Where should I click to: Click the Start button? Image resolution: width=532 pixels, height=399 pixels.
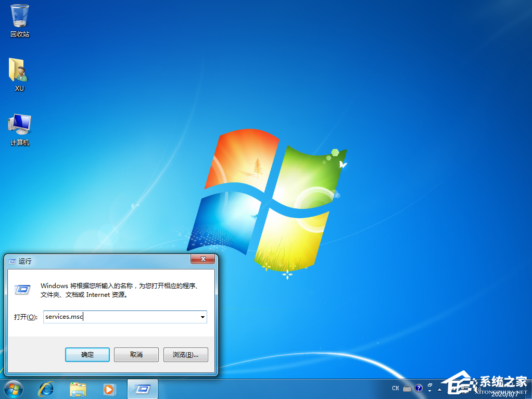(13, 389)
